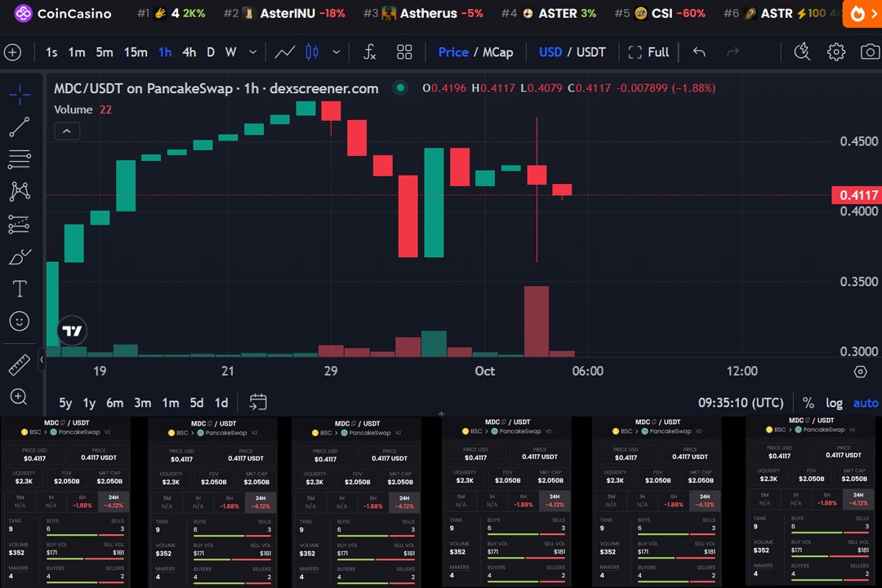This screenshot has width=882, height=588.
Task: Toggle the log price scale
Action: (x=834, y=403)
